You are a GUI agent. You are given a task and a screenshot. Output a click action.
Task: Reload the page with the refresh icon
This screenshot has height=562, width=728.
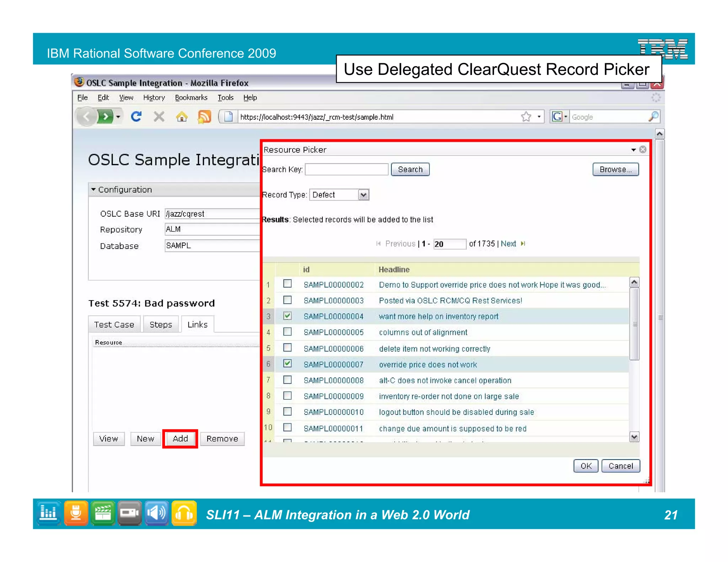(x=136, y=117)
